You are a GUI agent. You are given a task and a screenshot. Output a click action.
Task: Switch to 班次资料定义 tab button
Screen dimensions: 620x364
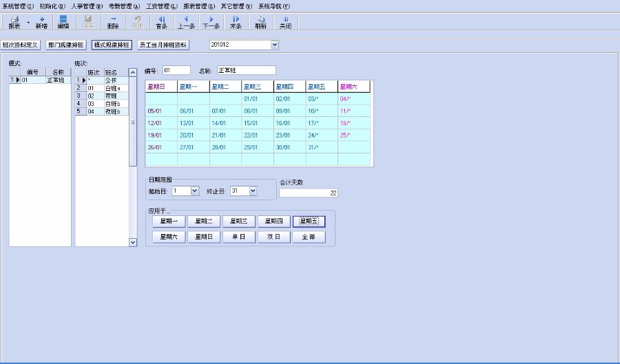pyautogui.click(x=20, y=45)
